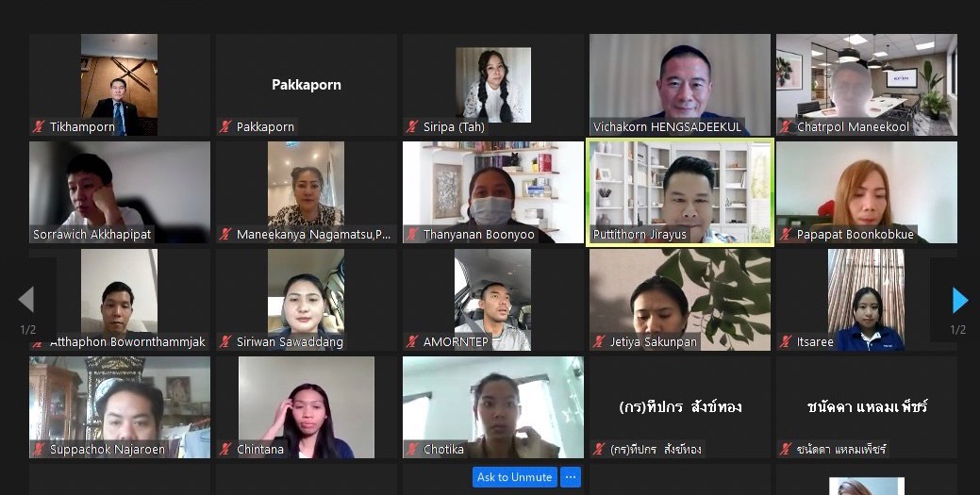This screenshot has height=495, width=980.
Task: Click the muted mic icon on AMORNTEP tile
Action: pyautogui.click(x=412, y=342)
